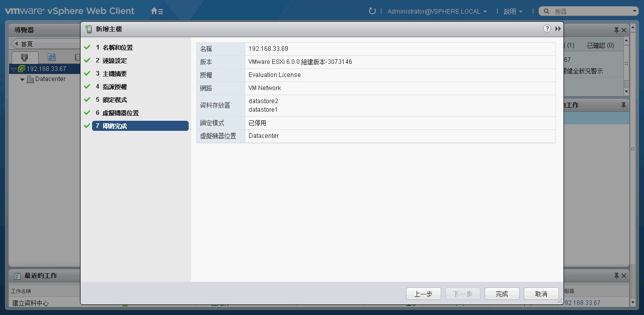Click the Datacenter VM location value

264,136
